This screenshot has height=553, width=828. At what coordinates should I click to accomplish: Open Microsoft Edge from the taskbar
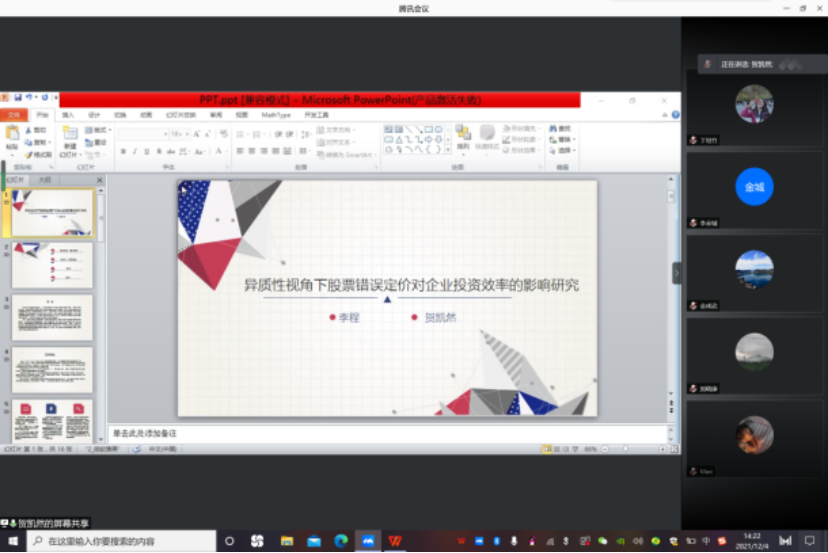click(x=341, y=541)
